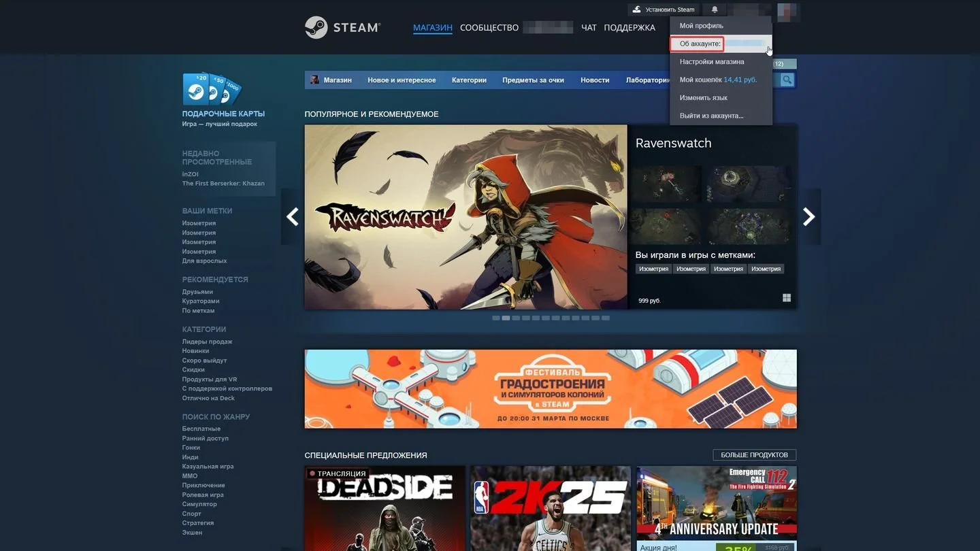The height and width of the screenshot is (551, 980).
Task: Click the gift cards image
Action: [x=212, y=89]
